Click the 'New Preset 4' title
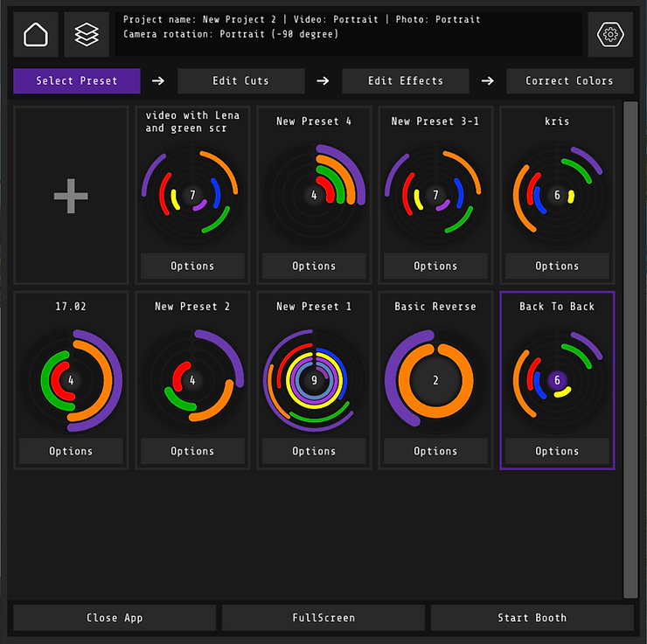The width and height of the screenshot is (647, 644). tap(314, 121)
